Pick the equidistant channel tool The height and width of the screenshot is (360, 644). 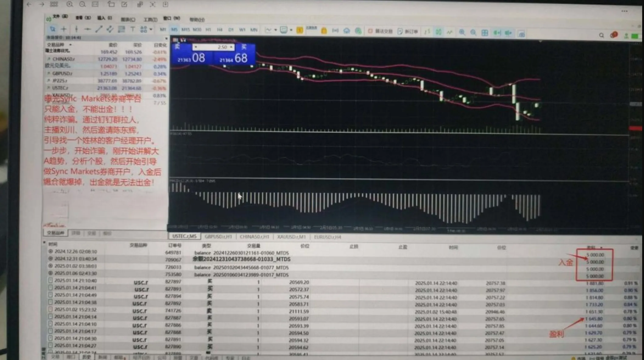(x=110, y=29)
